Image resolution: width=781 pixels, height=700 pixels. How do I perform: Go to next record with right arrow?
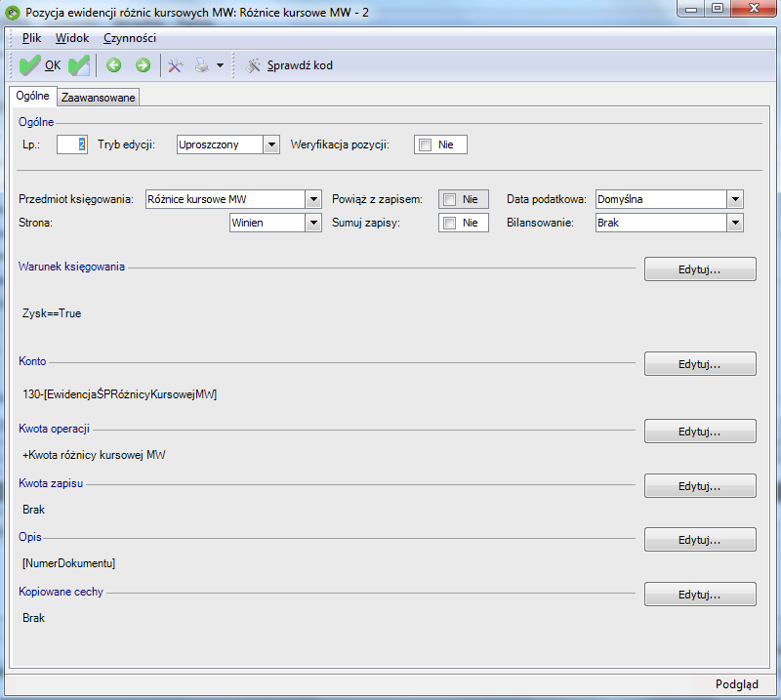(x=143, y=65)
